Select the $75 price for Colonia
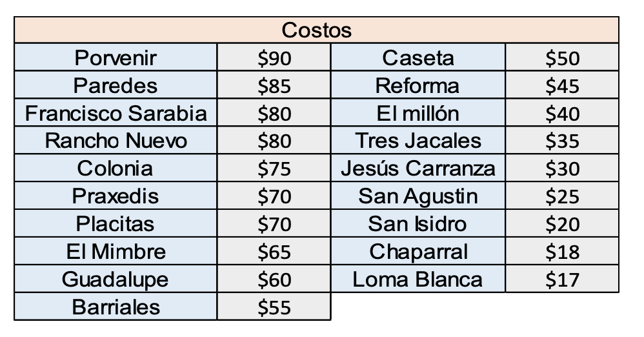 tap(274, 168)
